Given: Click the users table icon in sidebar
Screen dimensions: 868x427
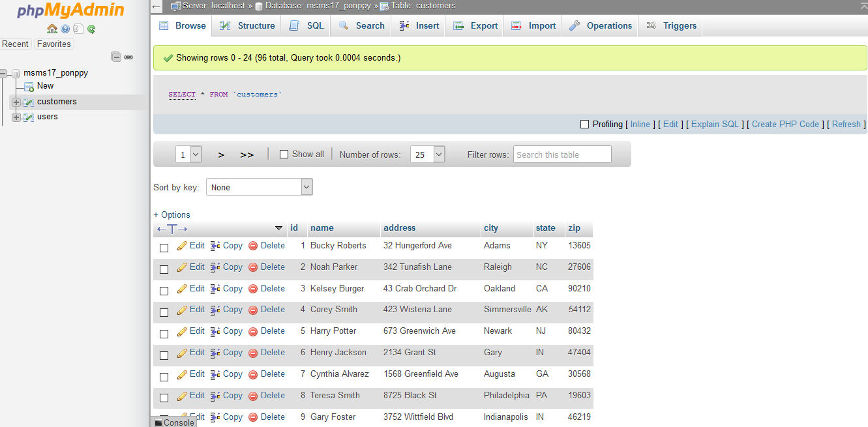Looking at the screenshot, I should (28, 117).
